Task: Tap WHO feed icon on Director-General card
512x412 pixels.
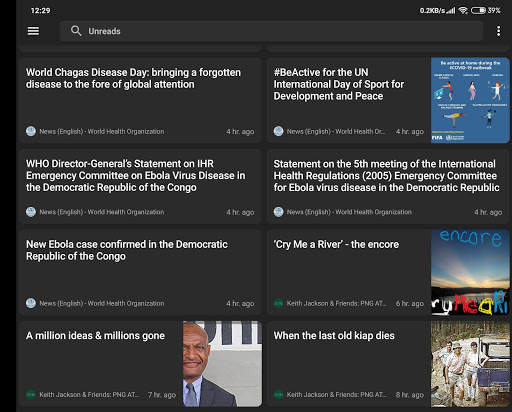Action: tap(31, 212)
